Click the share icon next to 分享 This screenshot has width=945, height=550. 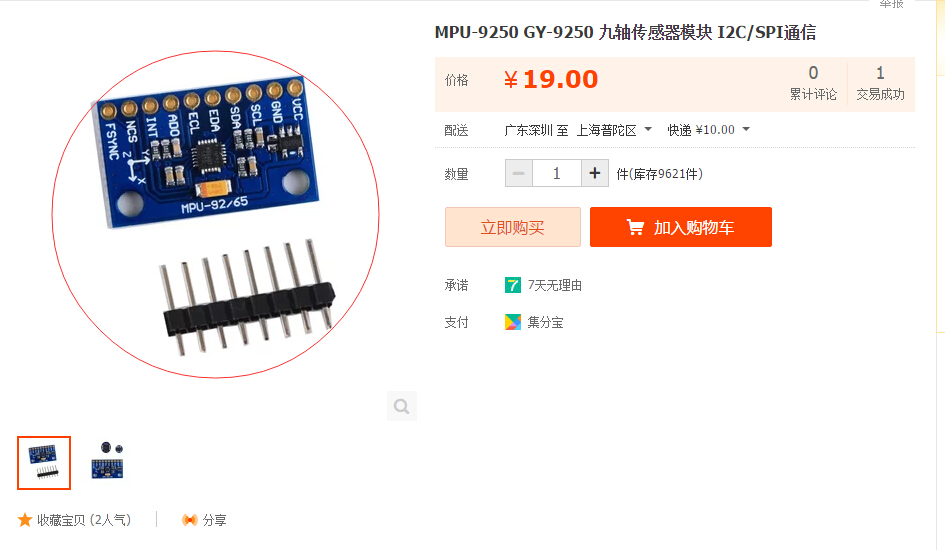tap(190, 520)
